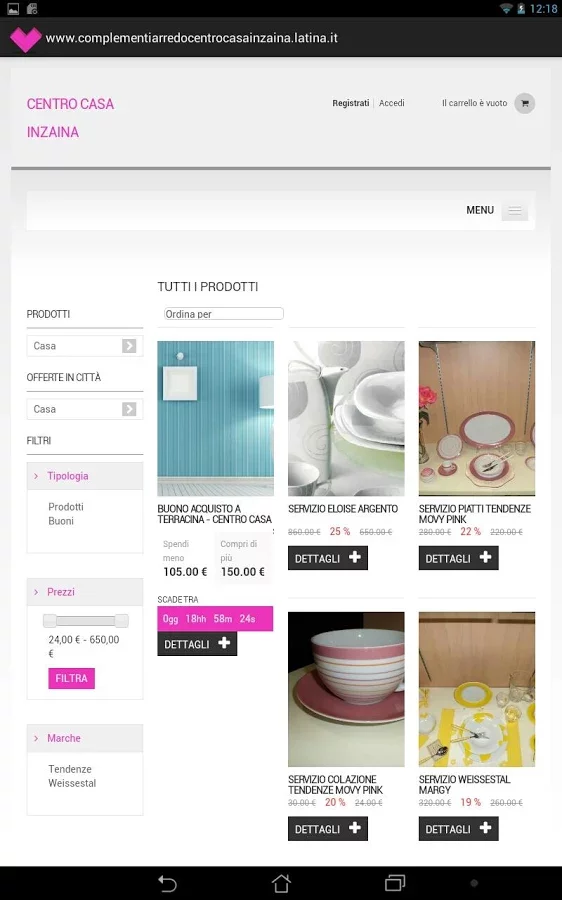The height and width of the screenshot is (900, 562).
Task: Open the shopping cart icon
Action: [x=524, y=103]
